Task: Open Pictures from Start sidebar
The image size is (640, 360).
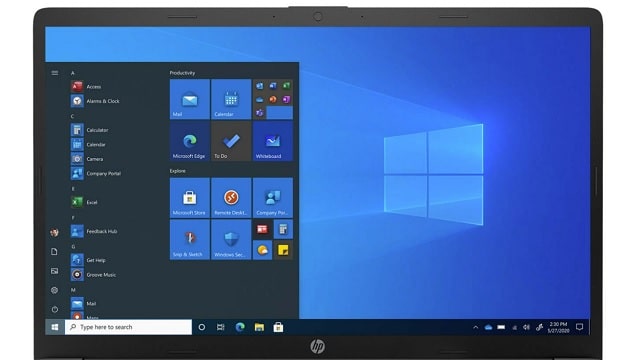Action: pyautogui.click(x=54, y=271)
